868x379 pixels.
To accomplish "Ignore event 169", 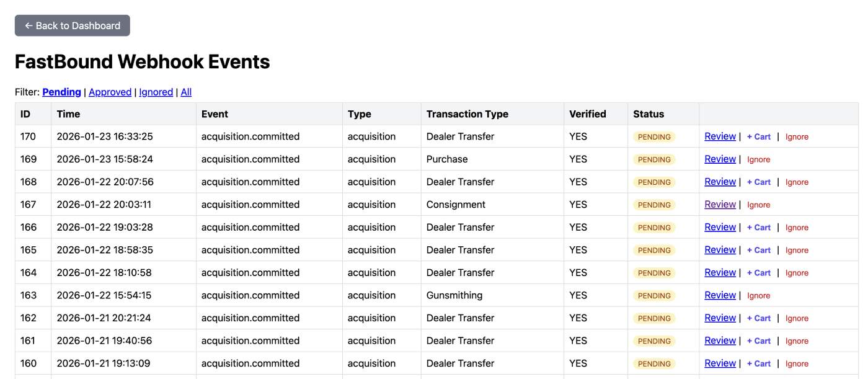I will pos(758,159).
